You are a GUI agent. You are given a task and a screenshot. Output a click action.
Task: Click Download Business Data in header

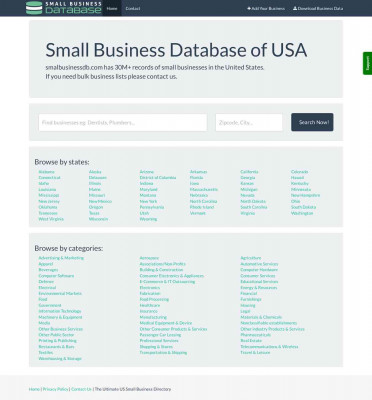[x=318, y=8]
